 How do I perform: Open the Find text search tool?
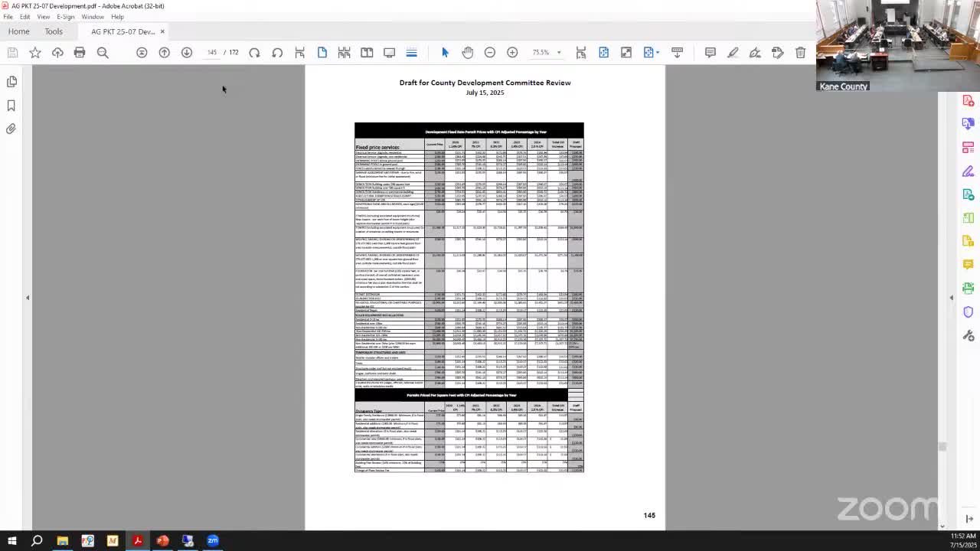(103, 52)
